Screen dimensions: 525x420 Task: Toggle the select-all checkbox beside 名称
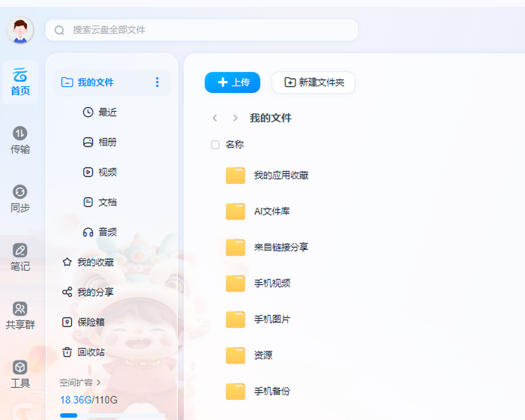(215, 144)
